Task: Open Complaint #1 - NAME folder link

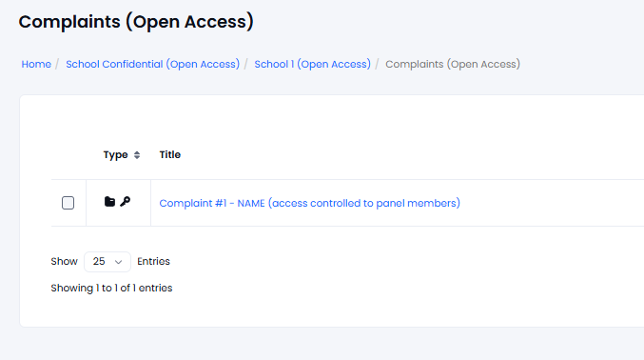Action: (310, 203)
